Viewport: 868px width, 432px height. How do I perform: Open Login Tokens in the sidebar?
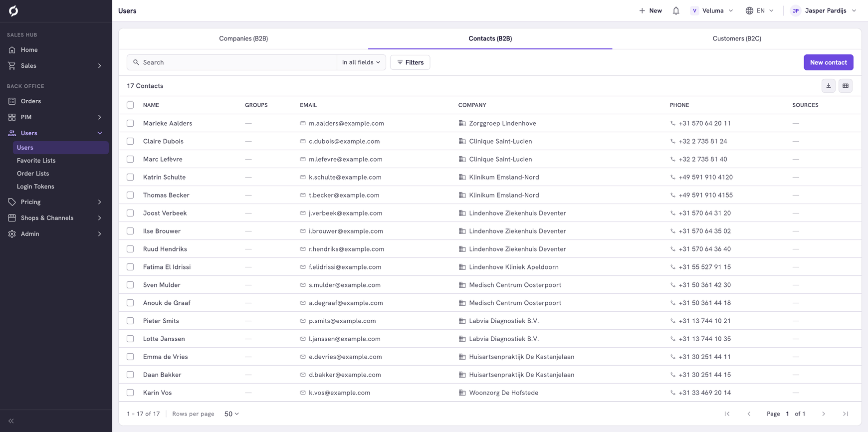35,187
